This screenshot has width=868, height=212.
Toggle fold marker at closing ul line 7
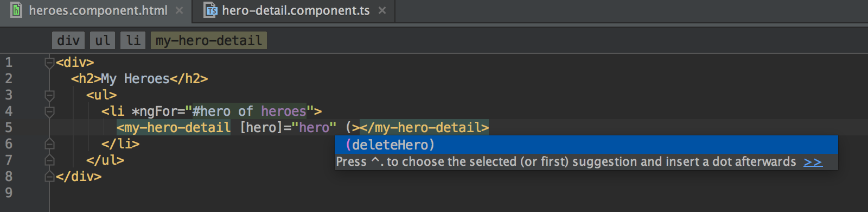(49, 160)
